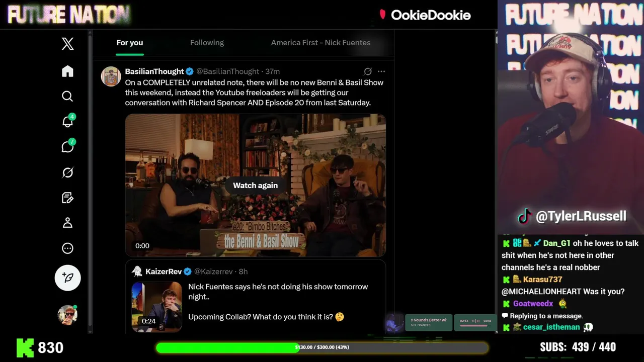Open the Articles compose-note sidebar icon
The height and width of the screenshot is (362, 644).
(x=67, y=198)
